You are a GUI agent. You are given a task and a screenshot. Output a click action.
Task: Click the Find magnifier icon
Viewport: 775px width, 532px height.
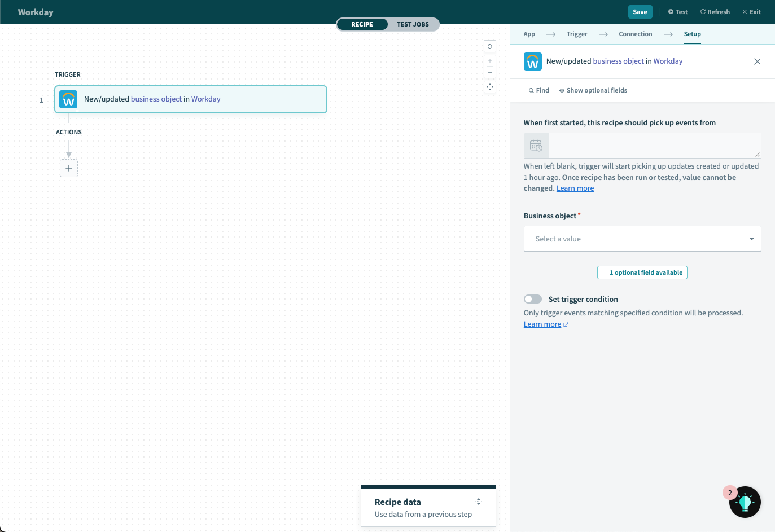pos(531,90)
